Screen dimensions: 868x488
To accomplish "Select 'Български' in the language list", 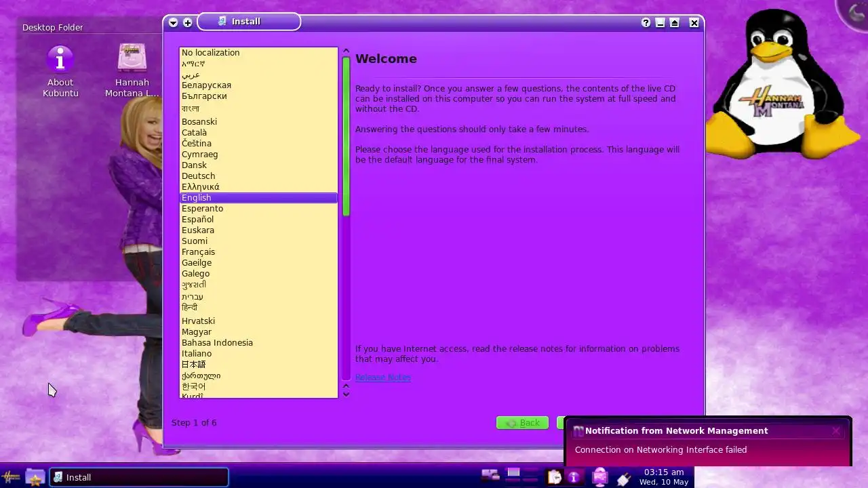I will click(x=258, y=96).
